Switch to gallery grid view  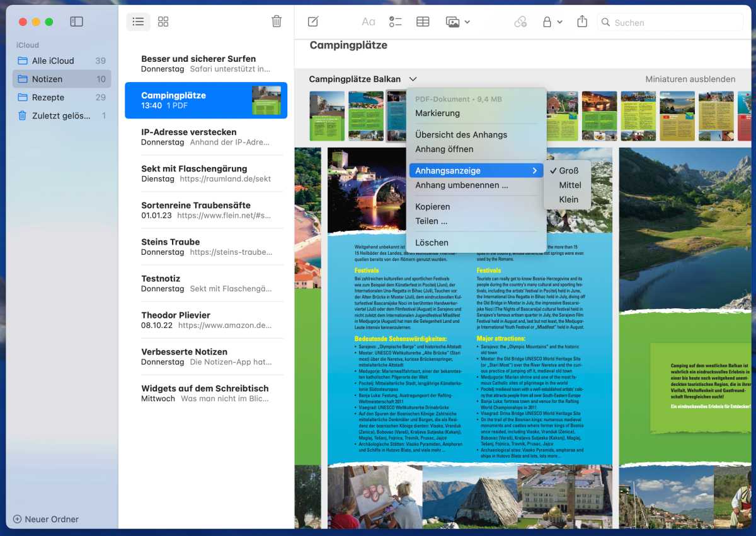[163, 22]
